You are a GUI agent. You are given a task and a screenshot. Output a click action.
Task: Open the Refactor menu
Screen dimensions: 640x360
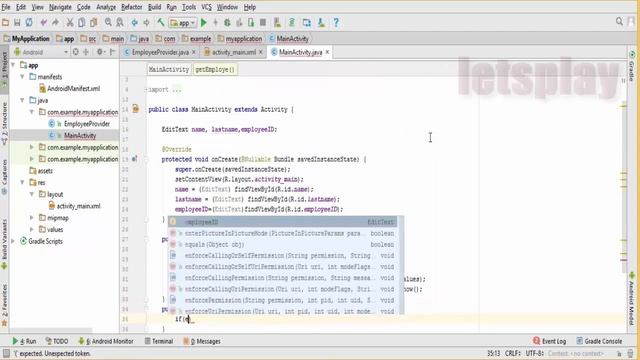[132, 7]
